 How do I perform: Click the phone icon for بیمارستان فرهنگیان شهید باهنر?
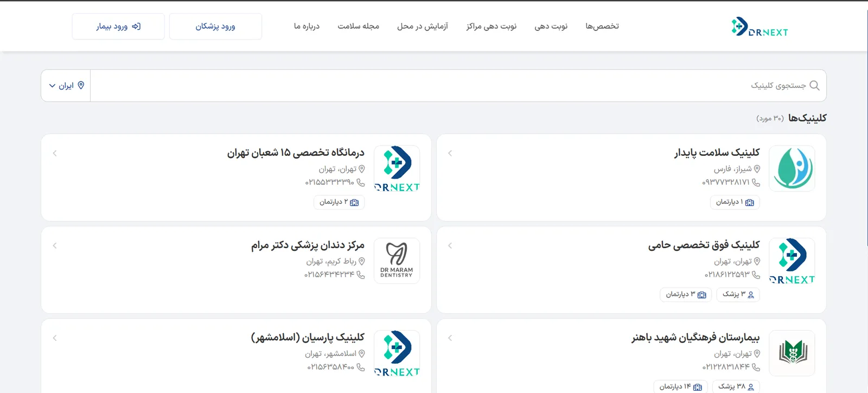pyautogui.click(x=756, y=367)
